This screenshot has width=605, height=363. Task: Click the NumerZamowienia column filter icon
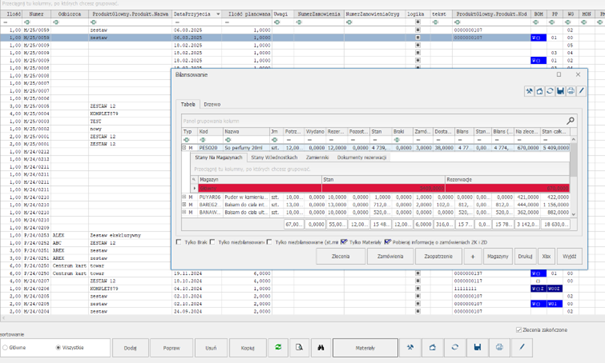299,22
